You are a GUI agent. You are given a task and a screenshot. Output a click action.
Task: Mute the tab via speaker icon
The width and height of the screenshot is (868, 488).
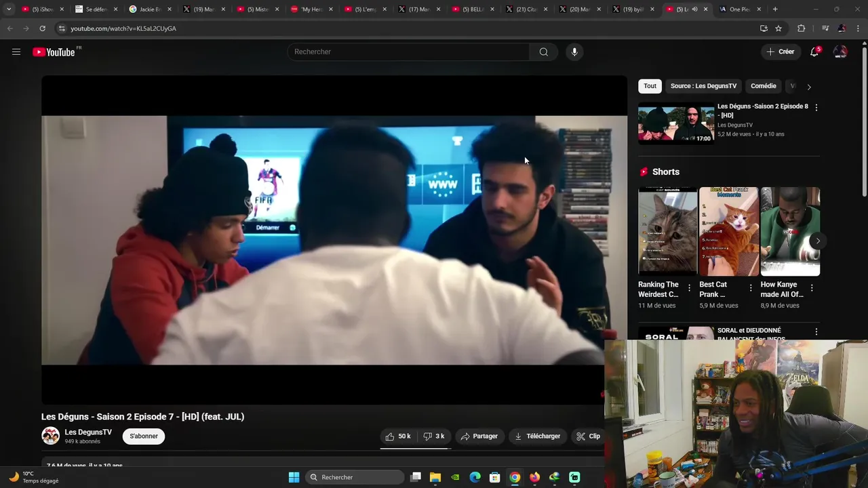point(694,9)
